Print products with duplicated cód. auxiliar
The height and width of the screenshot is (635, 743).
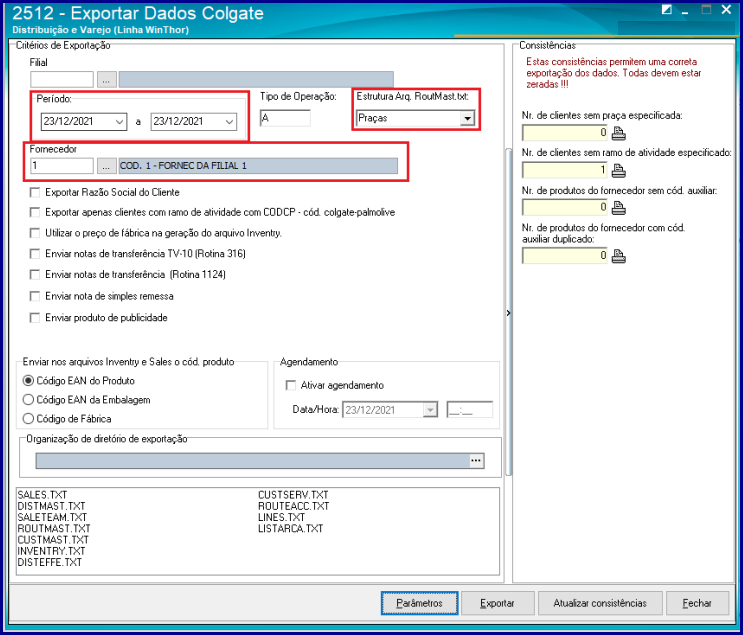pyautogui.click(x=618, y=256)
